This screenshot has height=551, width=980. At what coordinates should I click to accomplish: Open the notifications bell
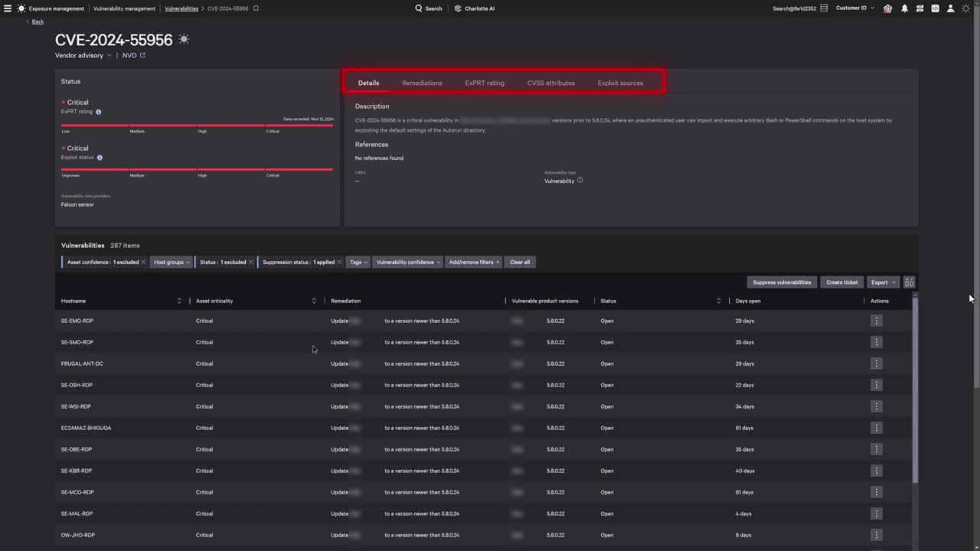click(904, 8)
